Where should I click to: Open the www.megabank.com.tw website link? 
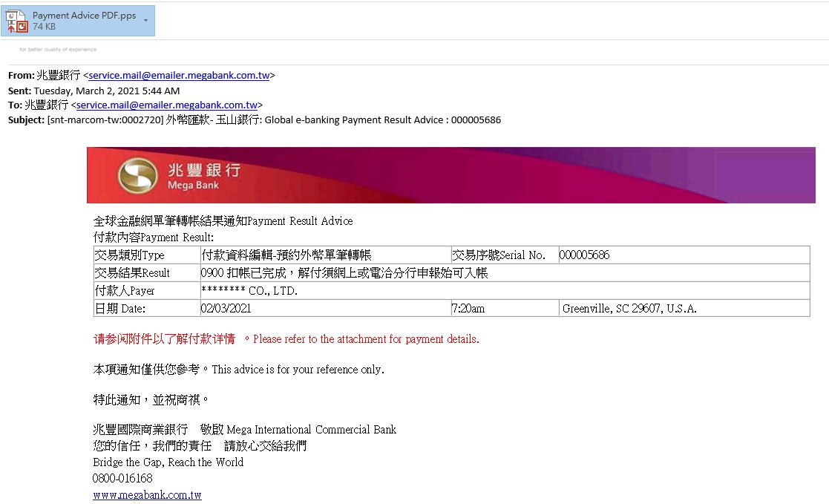[147, 495]
